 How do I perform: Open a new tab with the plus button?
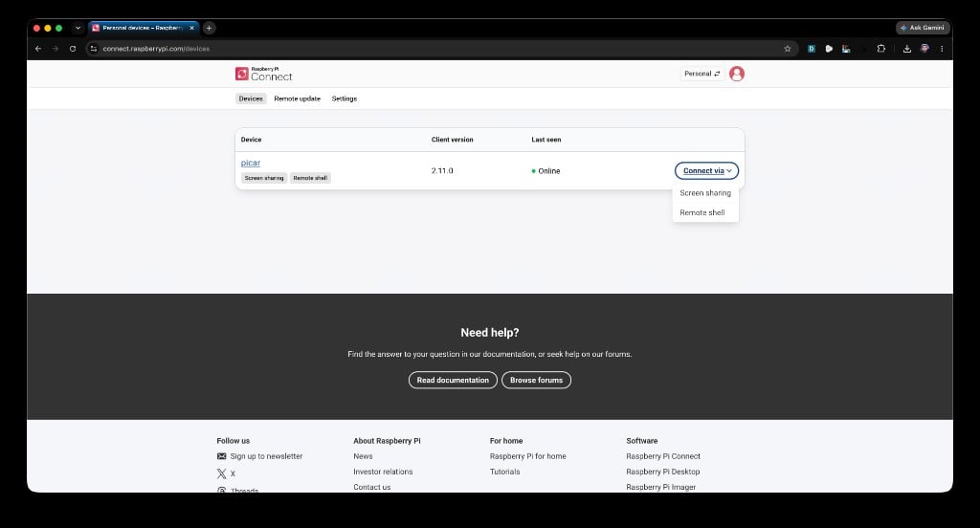(x=210, y=28)
